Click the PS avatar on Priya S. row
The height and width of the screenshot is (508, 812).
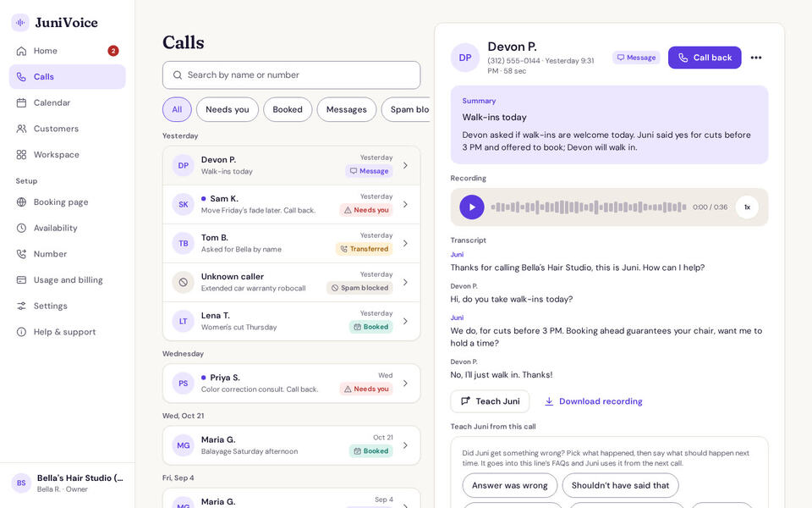tap(184, 384)
